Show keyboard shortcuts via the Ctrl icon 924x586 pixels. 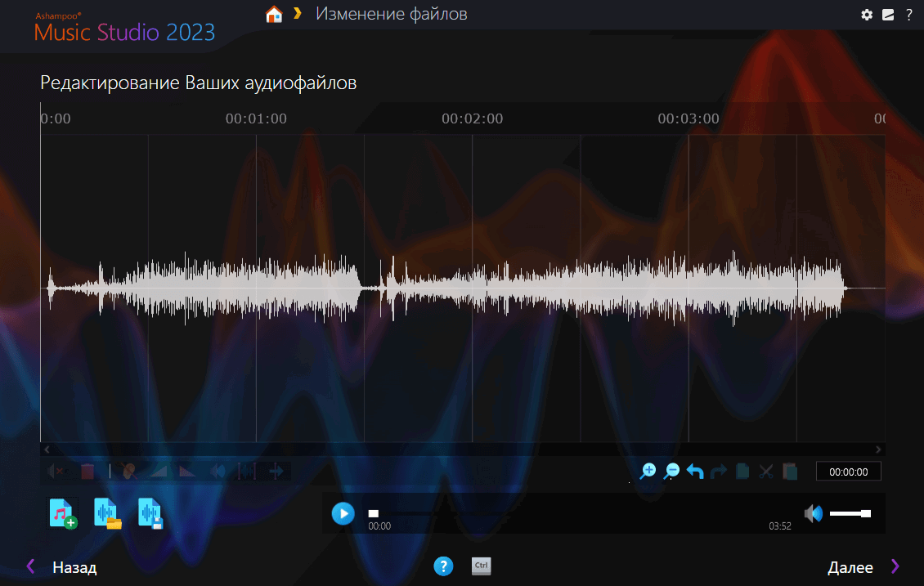(482, 566)
